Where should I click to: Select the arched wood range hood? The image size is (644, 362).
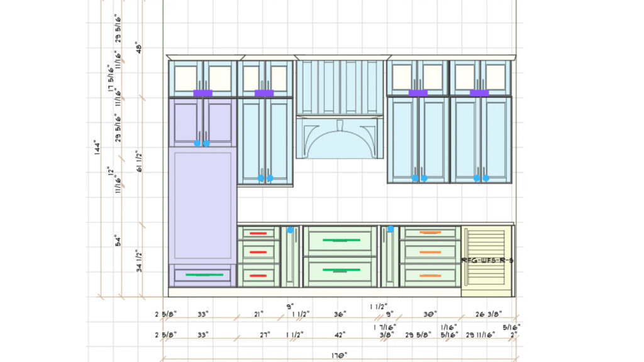tap(340, 138)
